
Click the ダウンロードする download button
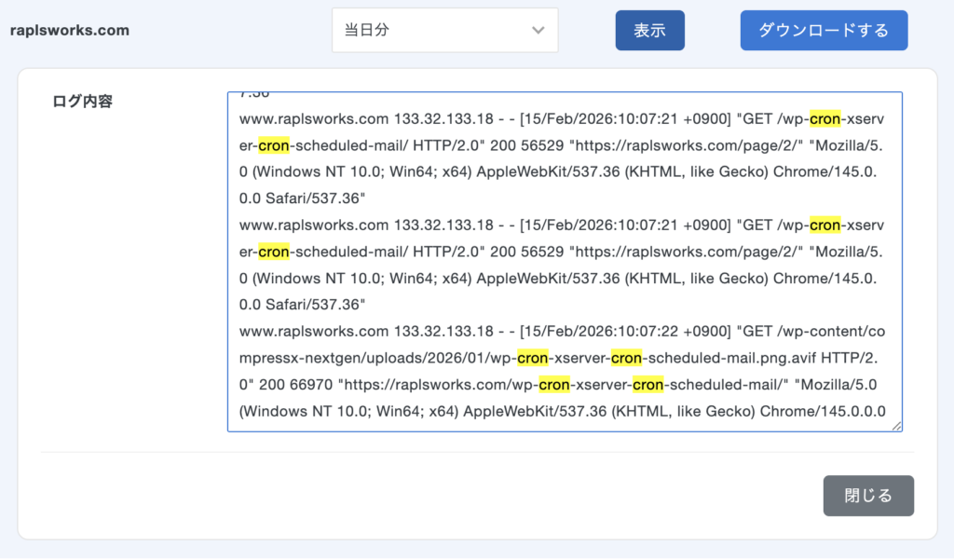824,30
